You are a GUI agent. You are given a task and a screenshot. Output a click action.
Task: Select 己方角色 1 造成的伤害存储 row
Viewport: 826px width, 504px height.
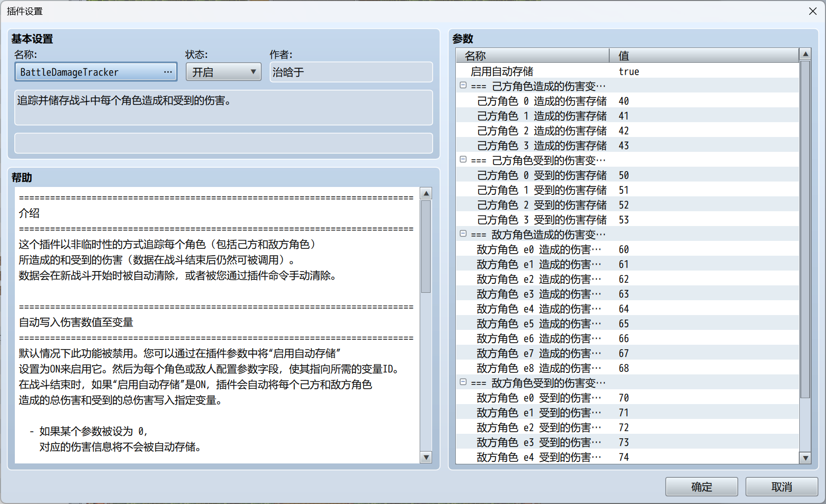click(628, 116)
